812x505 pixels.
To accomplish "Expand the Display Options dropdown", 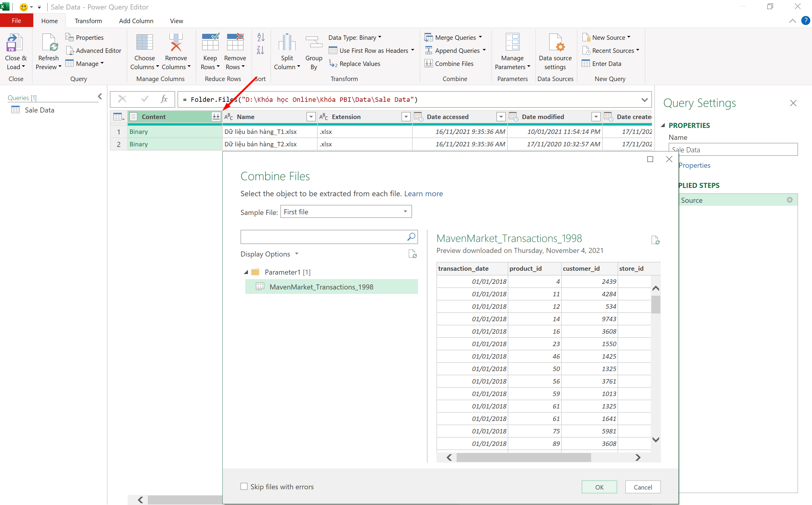I will pos(269,254).
